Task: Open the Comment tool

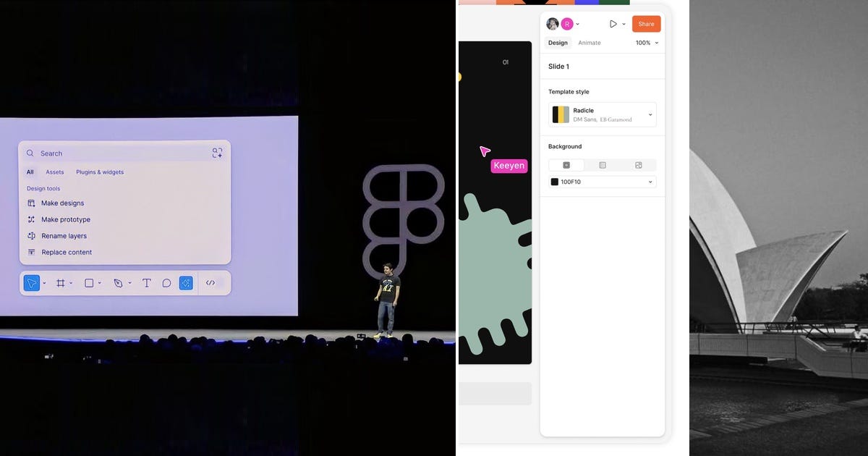Action: 166,283
